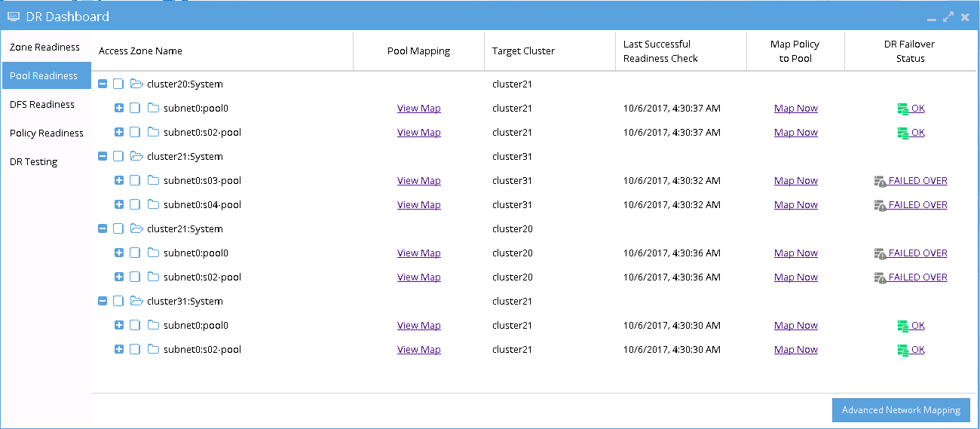
Task: Click the open folder icon beside cluster31:System
Action: [136, 301]
